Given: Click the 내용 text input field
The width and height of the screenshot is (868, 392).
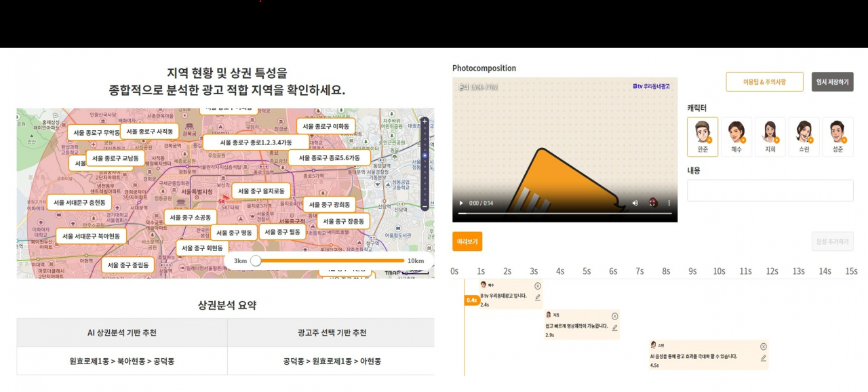Looking at the screenshot, I should pyautogui.click(x=770, y=191).
